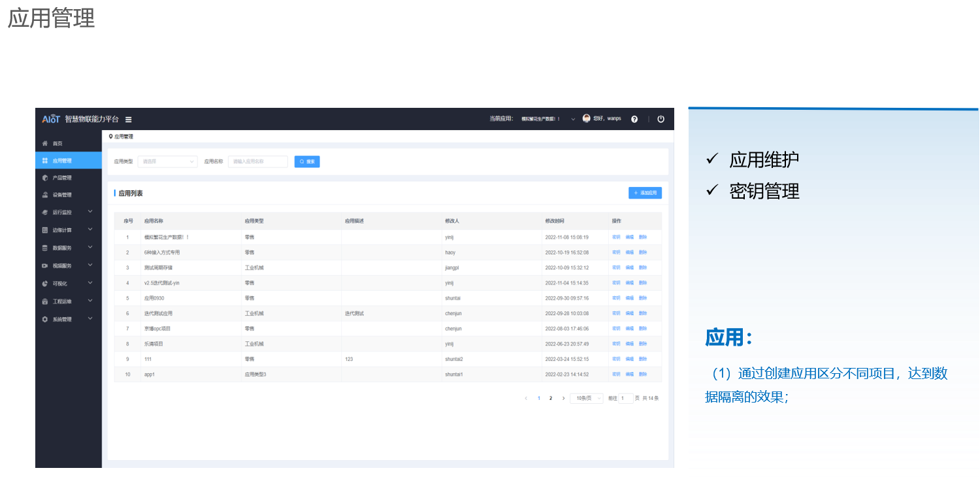Open the 数据服务 sidebar menu item
Viewport: 980px width, 481px height.
[x=62, y=248]
